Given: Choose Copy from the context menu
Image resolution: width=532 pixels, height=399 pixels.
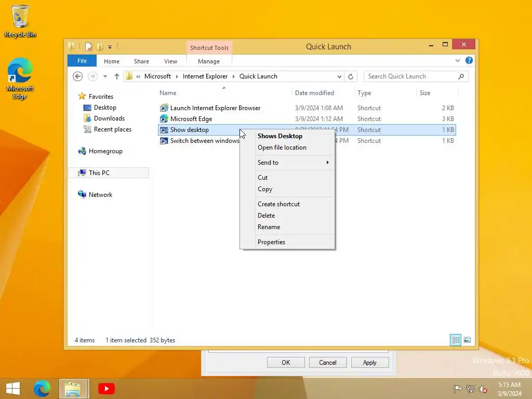Looking at the screenshot, I should [287, 189].
